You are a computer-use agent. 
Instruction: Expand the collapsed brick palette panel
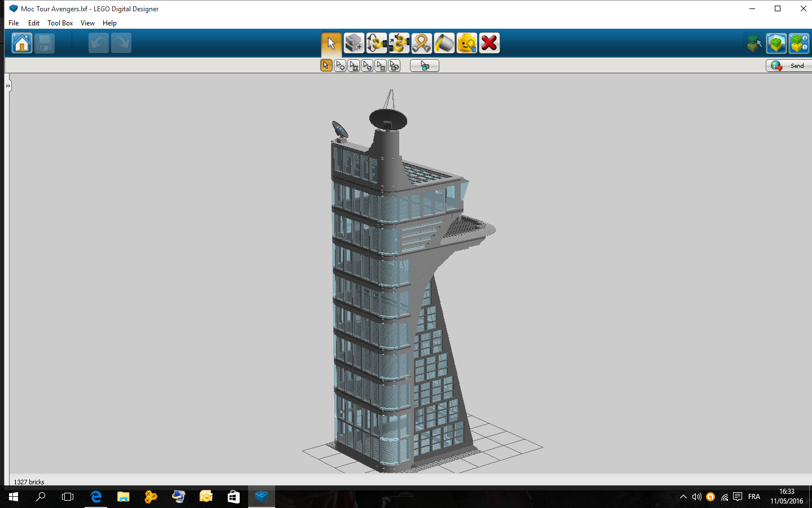tap(8, 86)
